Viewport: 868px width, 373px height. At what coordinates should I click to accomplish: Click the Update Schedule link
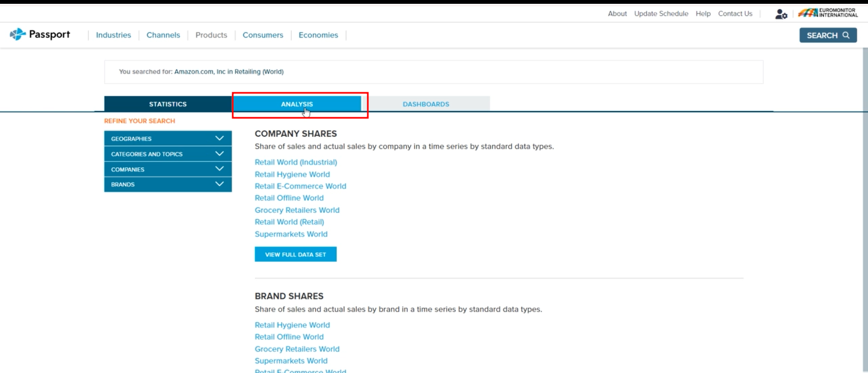[x=661, y=14]
